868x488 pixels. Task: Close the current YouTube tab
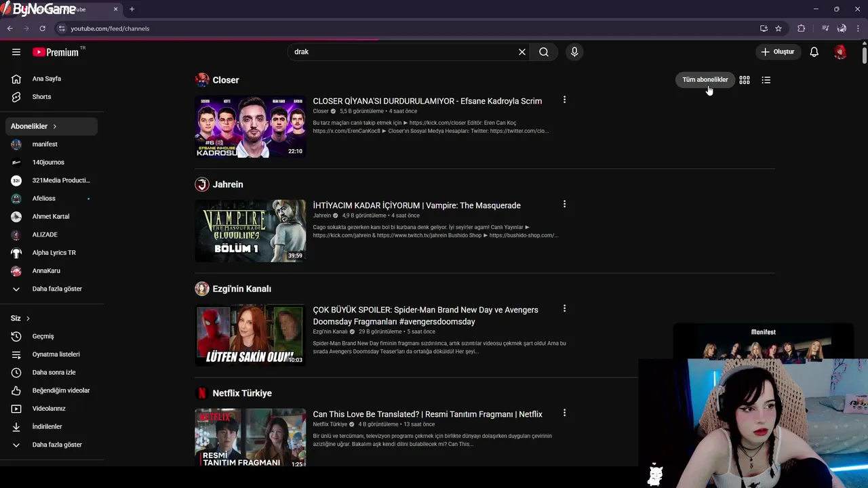click(115, 9)
